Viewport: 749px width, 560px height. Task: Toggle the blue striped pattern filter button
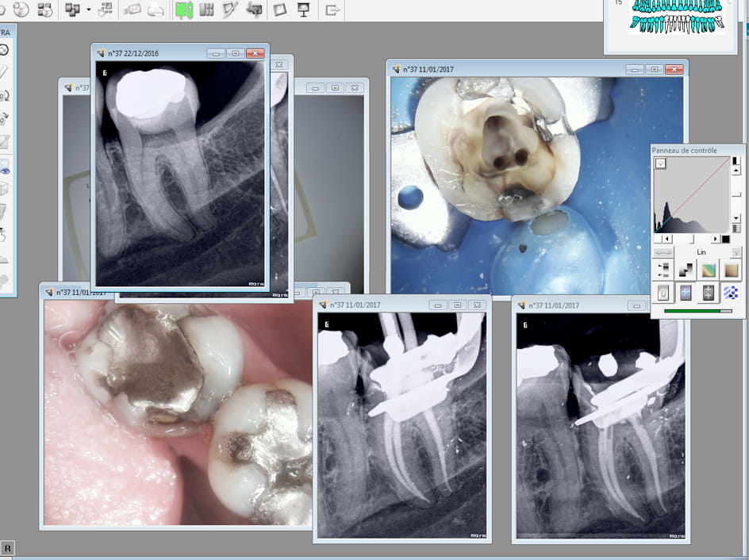point(732,293)
